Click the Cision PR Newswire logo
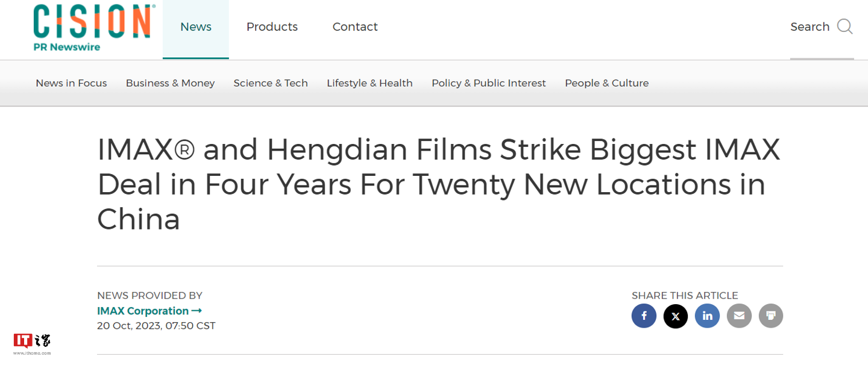 click(92, 27)
